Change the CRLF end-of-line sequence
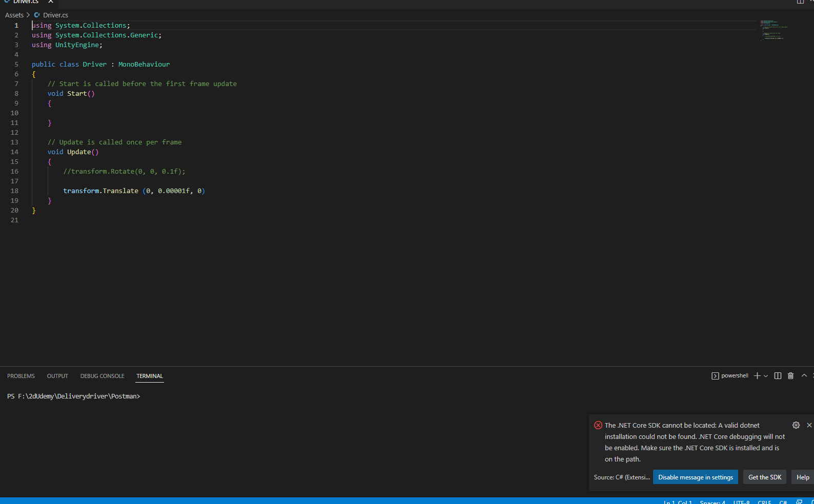This screenshot has width=814, height=504. [764, 502]
